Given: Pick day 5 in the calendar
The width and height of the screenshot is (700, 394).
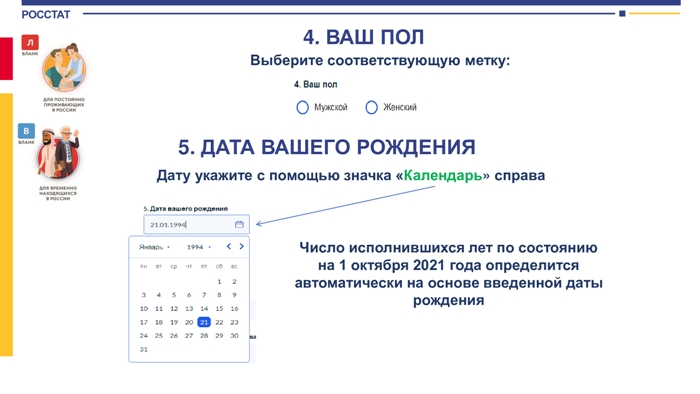Looking at the screenshot, I should pos(174,295).
